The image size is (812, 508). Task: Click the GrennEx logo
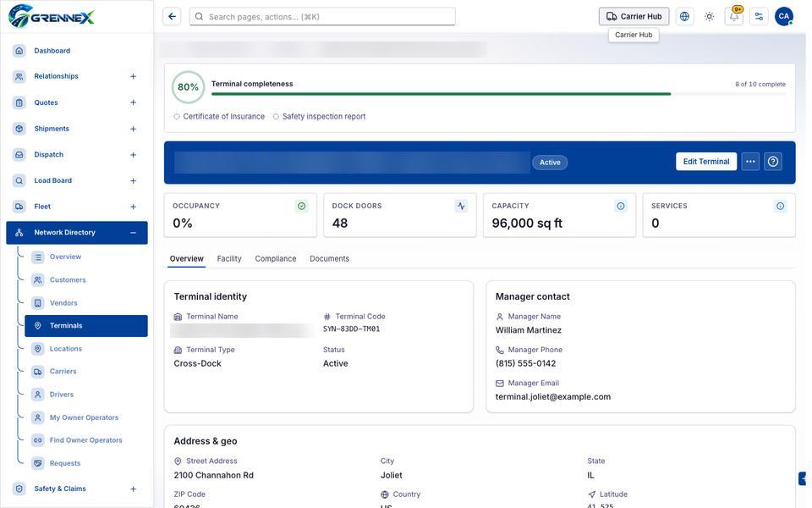52,16
